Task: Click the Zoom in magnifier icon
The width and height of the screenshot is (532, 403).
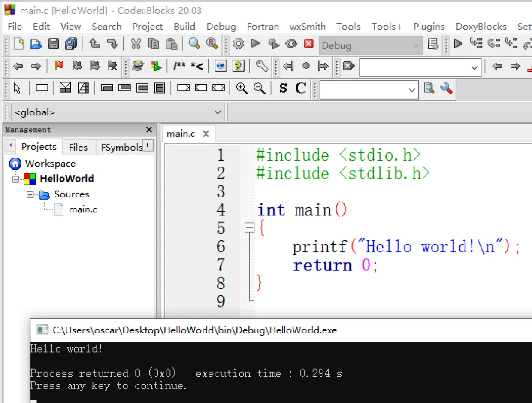Action: pyautogui.click(x=242, y=88)
